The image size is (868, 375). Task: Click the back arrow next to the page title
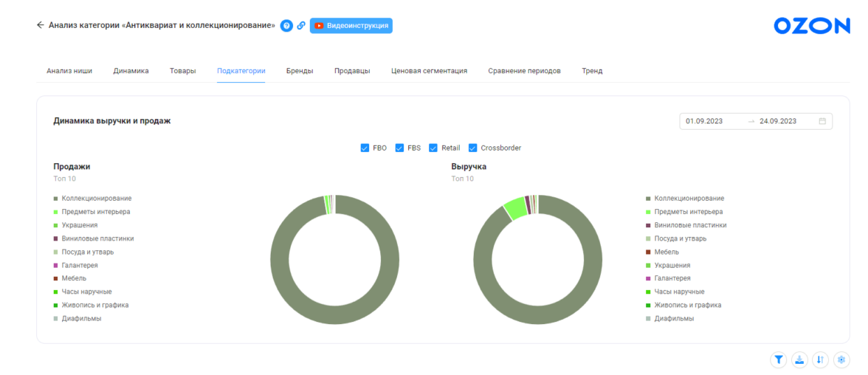tap(40, 25)
